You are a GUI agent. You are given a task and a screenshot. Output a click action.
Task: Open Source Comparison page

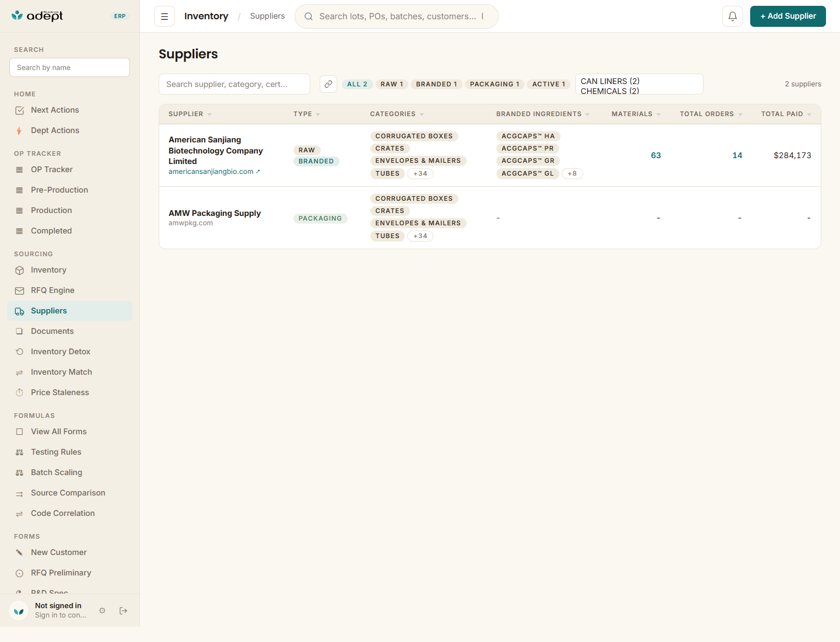click(x=70, y=493)
